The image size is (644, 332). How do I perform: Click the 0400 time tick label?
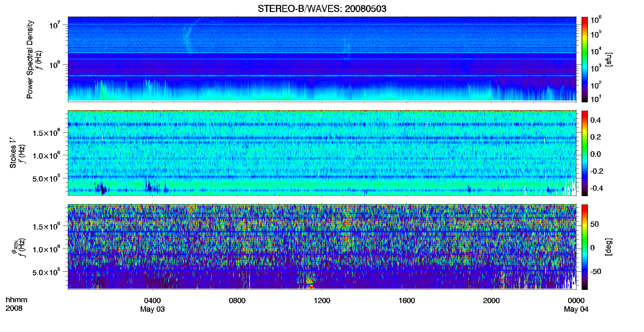click(x=152, y=301)
